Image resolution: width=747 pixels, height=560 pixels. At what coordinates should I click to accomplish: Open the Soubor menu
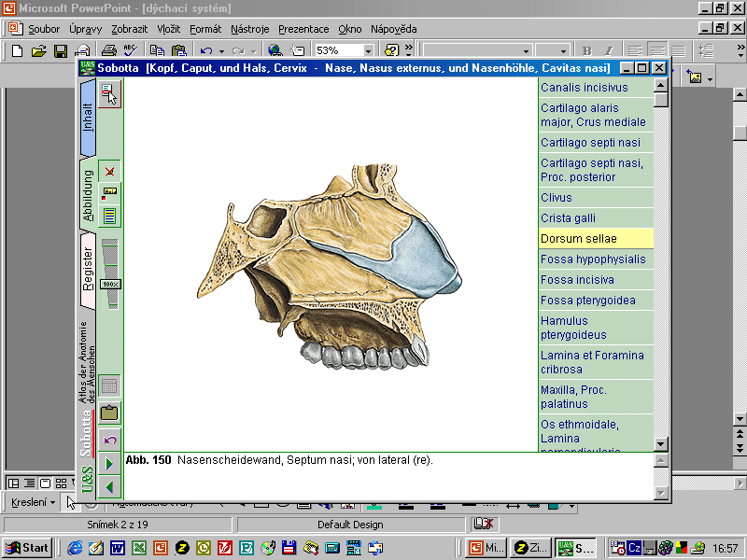click(x=44, y=29)
